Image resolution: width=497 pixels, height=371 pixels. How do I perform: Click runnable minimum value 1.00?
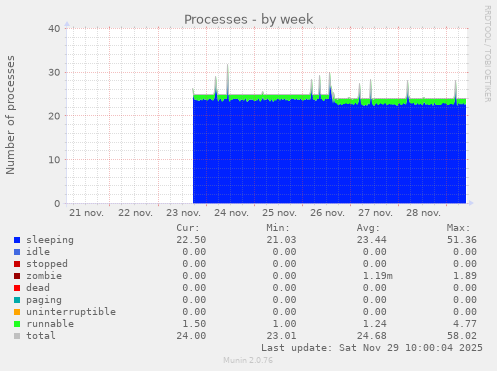(x=284, y=324)
